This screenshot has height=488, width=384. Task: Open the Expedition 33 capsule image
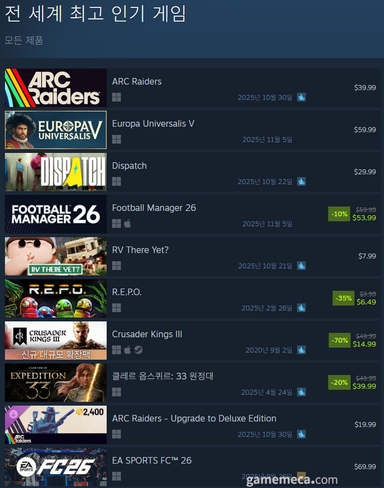point(56,383)
